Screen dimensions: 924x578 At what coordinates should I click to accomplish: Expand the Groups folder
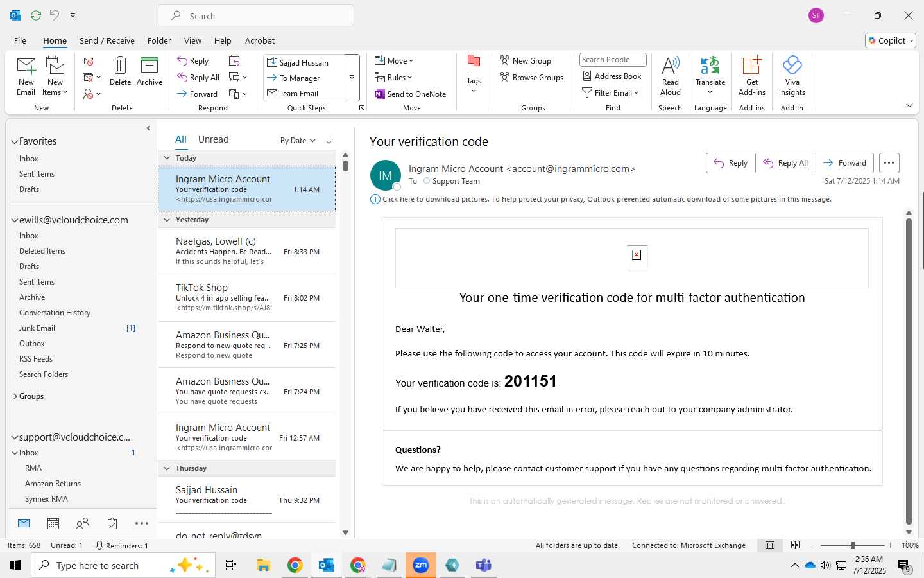[15, 396]
